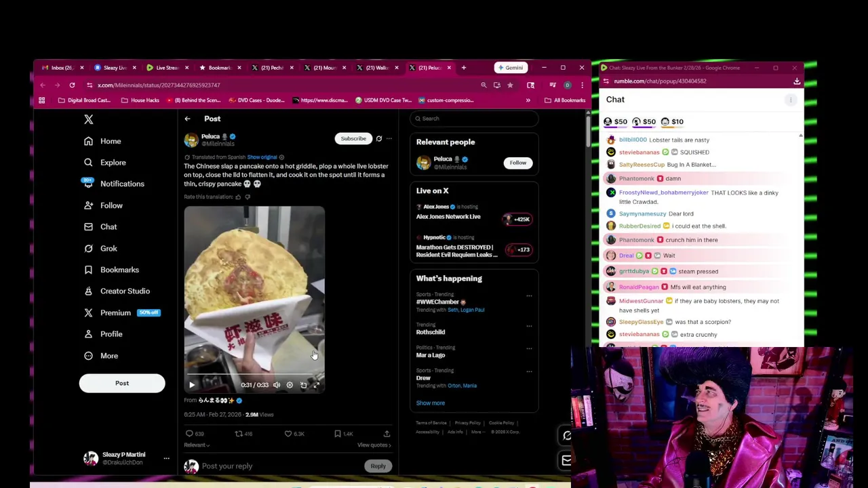The height and width of the screenshot is (488, 868).
Task: Expand bookmarks bar overflow chevron
Action: (x=528, y=100)
